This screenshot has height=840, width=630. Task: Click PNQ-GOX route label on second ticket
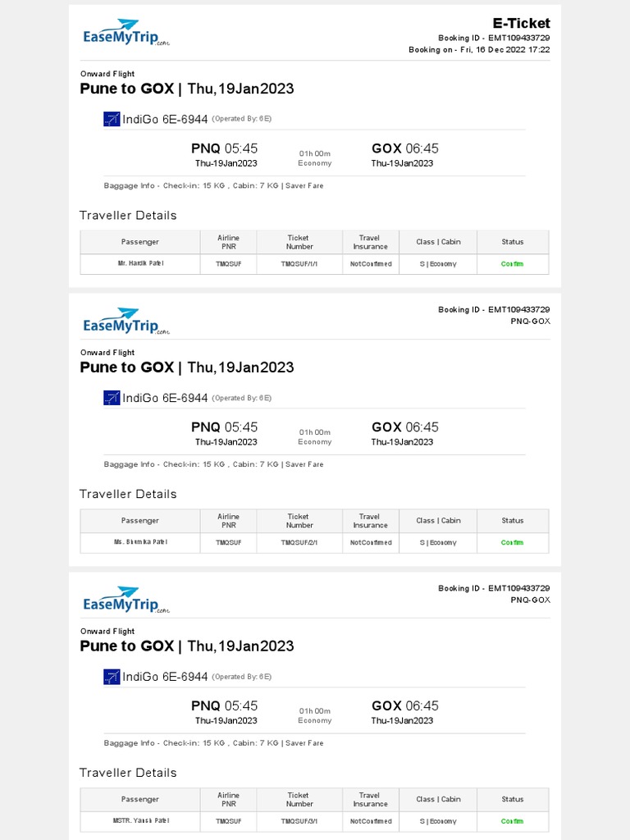(x=530, y=322)
